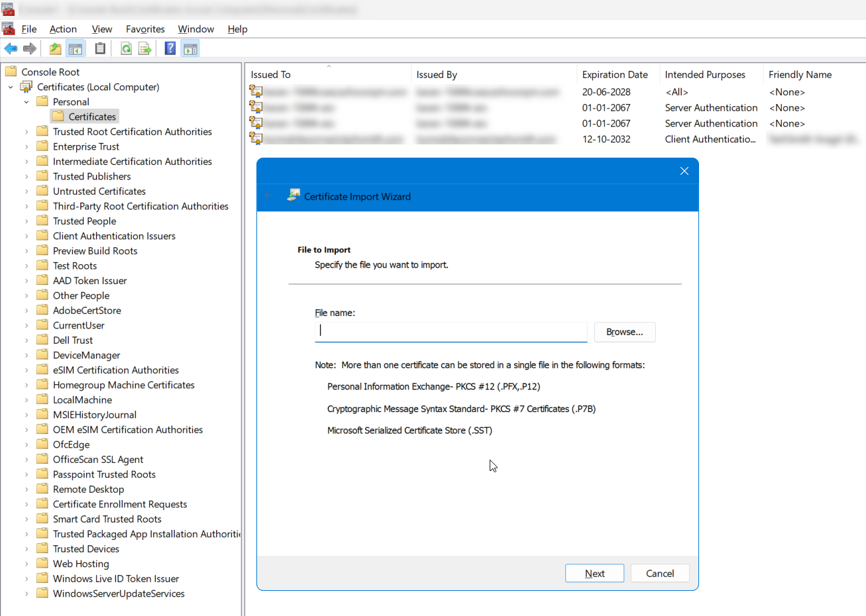Collapse the Personal folder node
The width and height of the screenshot is (866, 616).
coord(27,102)
